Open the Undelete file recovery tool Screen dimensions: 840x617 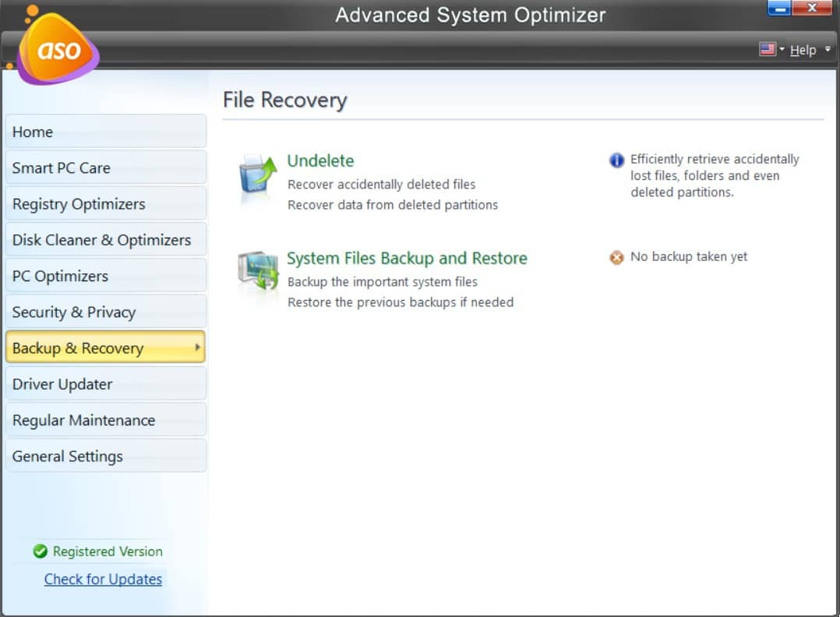pyautogui.click(x=320, y=160)
